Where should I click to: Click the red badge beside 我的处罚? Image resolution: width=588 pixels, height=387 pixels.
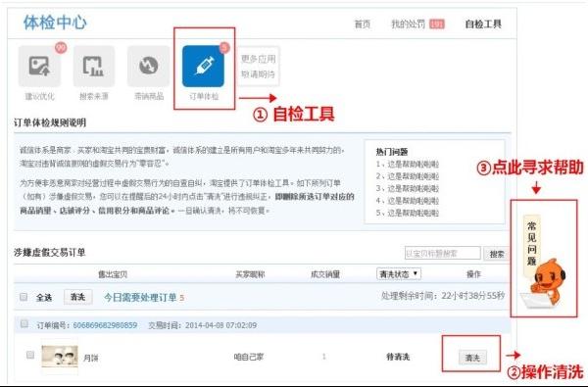click(437, 24)
